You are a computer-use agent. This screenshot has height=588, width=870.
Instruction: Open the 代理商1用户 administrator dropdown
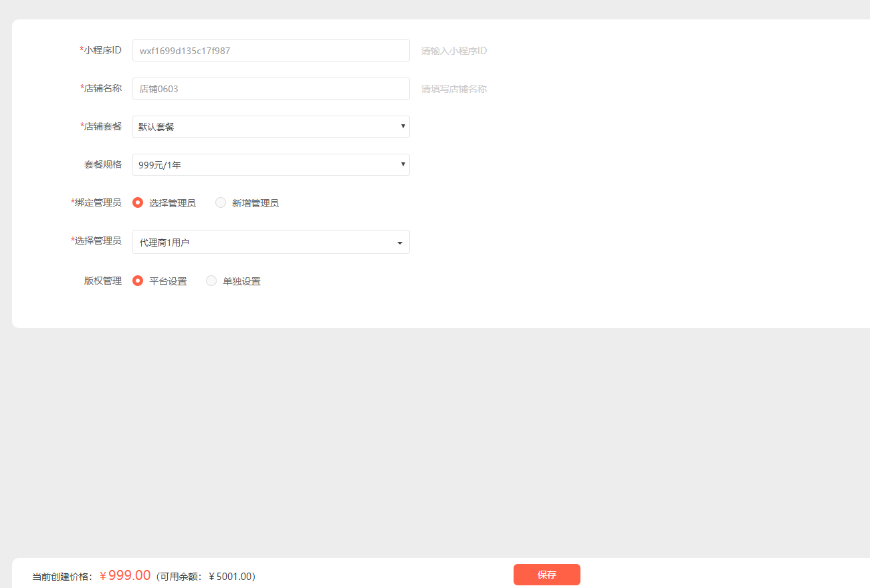click(267, 242)
